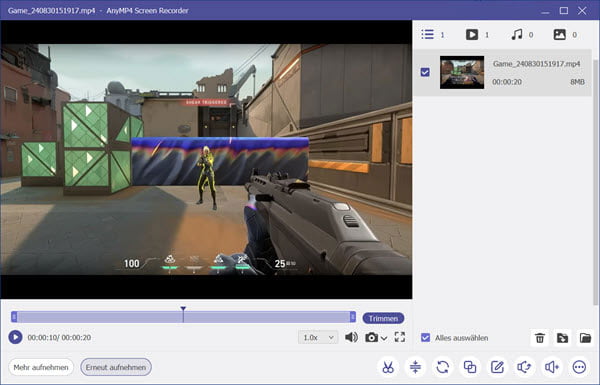Click the Mehr aufnehmen button
600x385 pixels.
point(41,367)
